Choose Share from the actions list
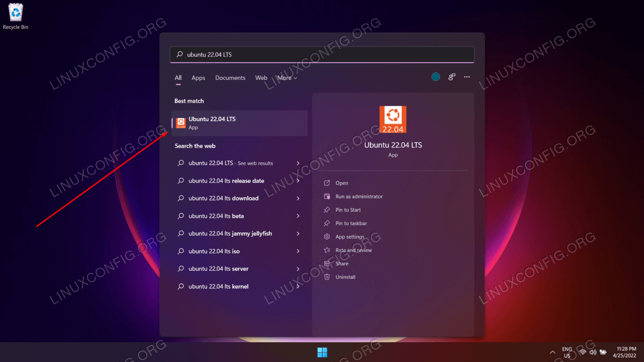This screenshot has height=362, width=644. [x=342, y=263]
